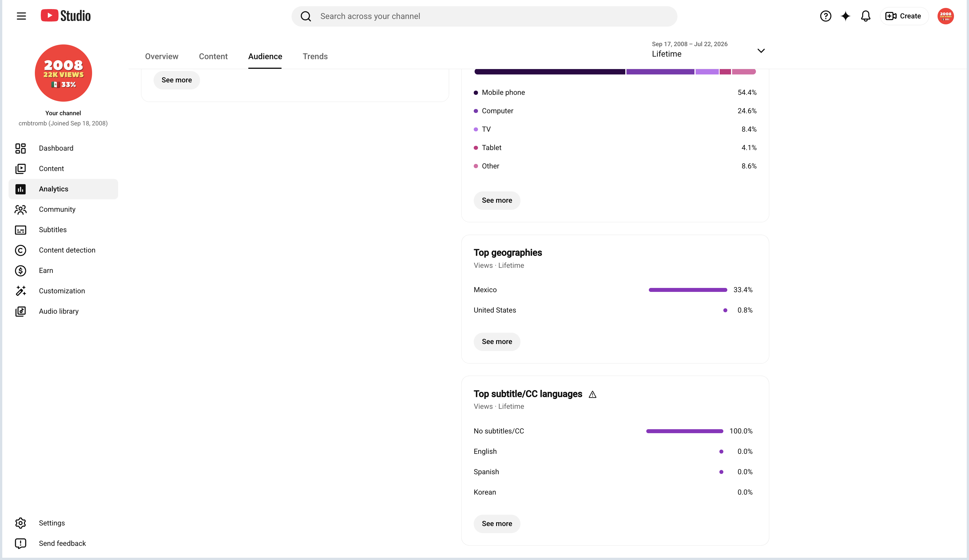Click the Audio library icon
The image size is (969, 560).
(x=20, y=311)
